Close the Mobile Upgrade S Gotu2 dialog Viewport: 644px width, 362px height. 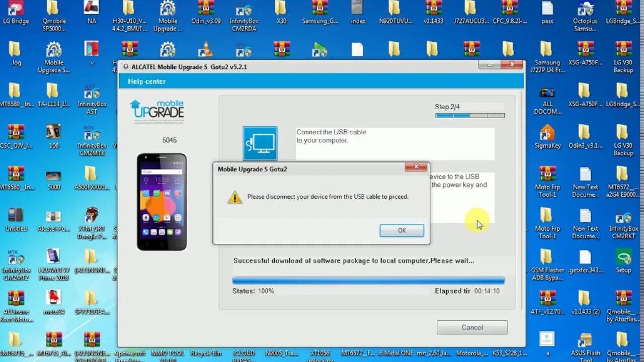[x=416, y=167]
